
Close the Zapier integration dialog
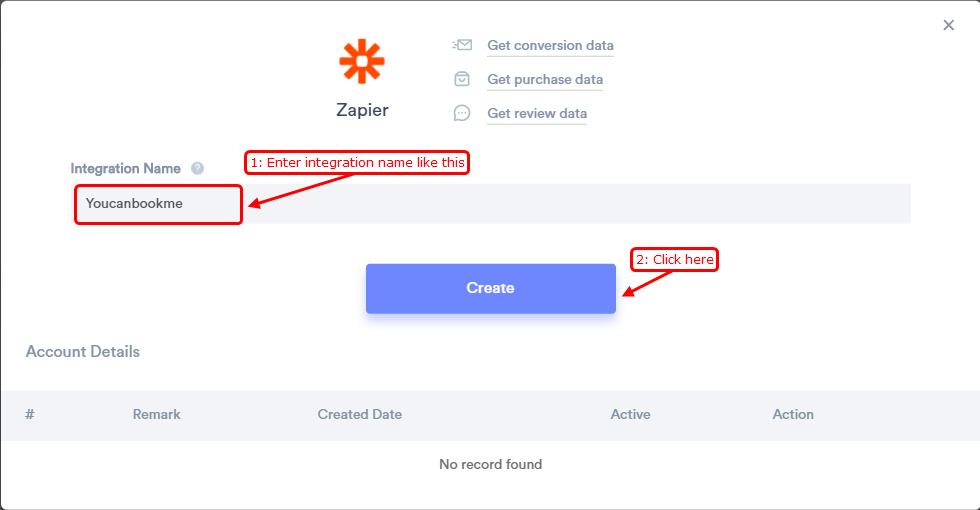click(x=949, y=25)
